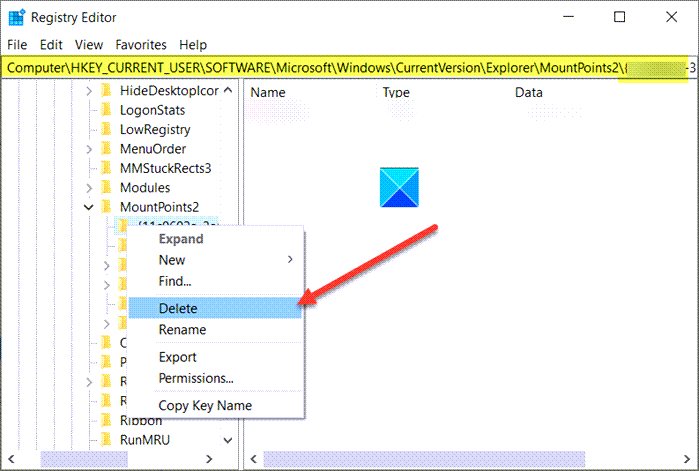Screen dimensions: 699x471
Task: Click the registry path address bar
Action: coord(349,68)
